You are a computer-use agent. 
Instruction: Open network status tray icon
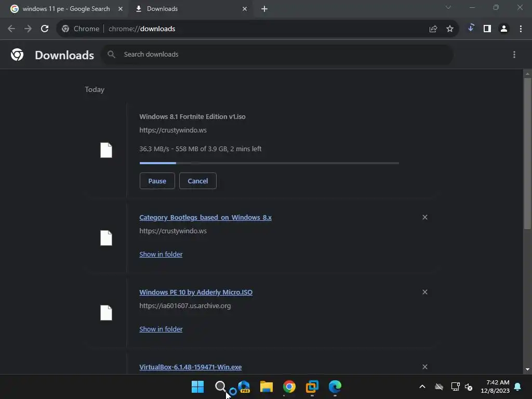click(455, 387)
